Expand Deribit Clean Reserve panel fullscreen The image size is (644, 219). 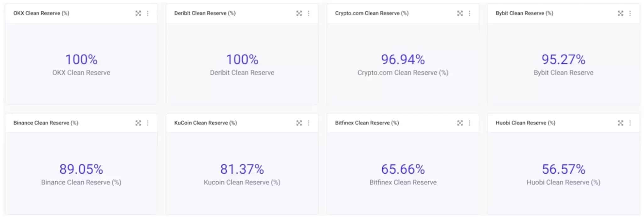pos(299,13)
